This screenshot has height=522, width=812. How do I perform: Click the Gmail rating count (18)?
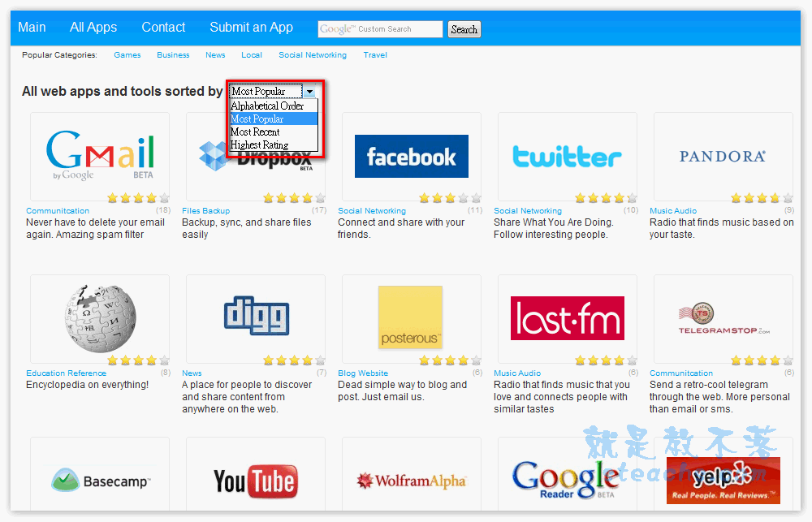pos(164,210)
